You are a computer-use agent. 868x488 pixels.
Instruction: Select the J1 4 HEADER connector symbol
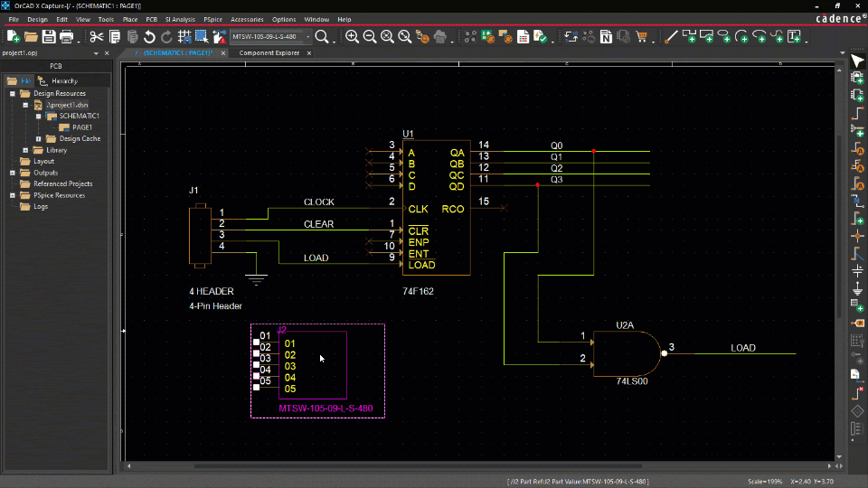[x=200, y=236]
